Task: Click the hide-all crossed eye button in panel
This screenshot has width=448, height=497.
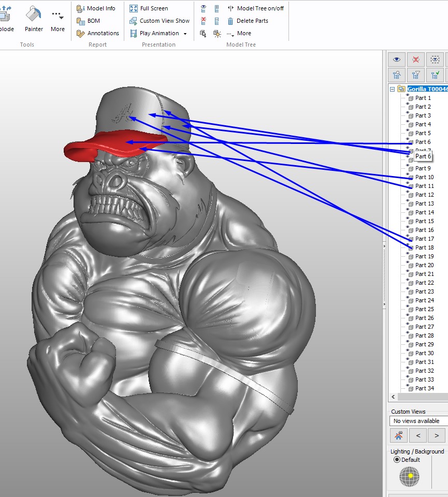Action: point(416,60)
